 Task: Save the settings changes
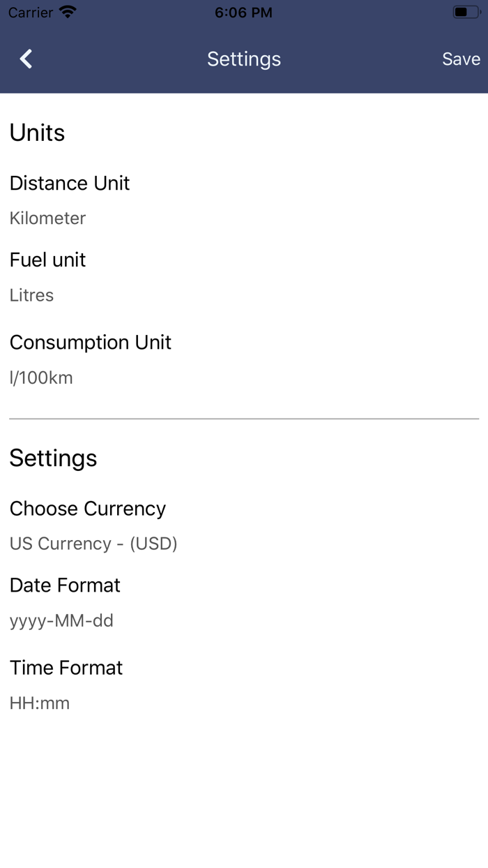pos(461,59)
